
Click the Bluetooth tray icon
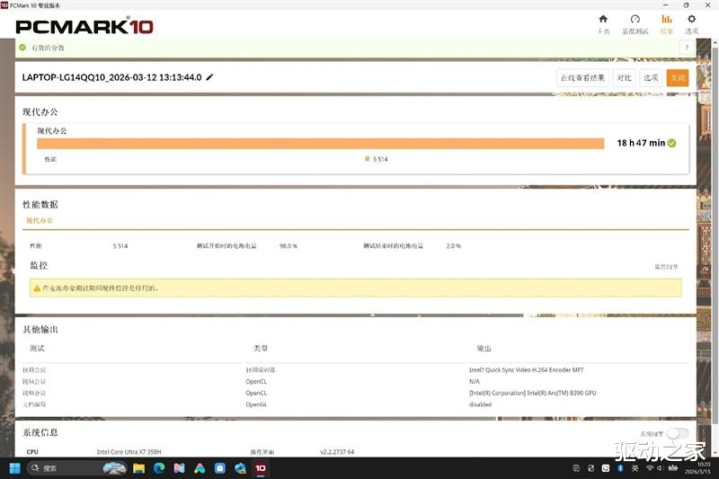pos(620,468)
